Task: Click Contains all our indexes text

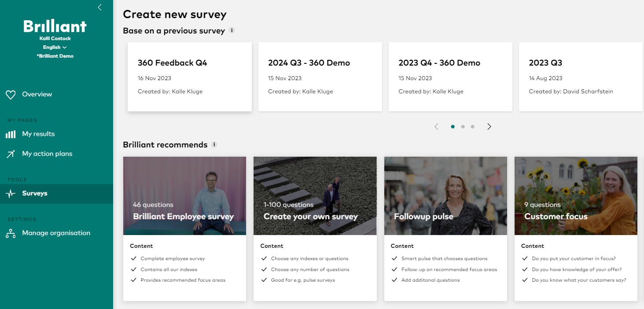Action: pyautogui.click(x=169, y=269)
